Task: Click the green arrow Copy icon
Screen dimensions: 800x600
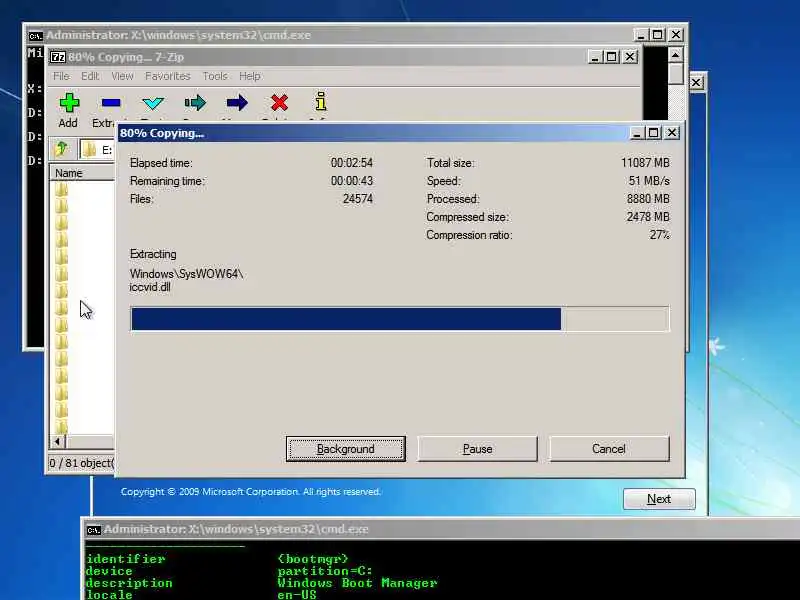Action: 195,103
